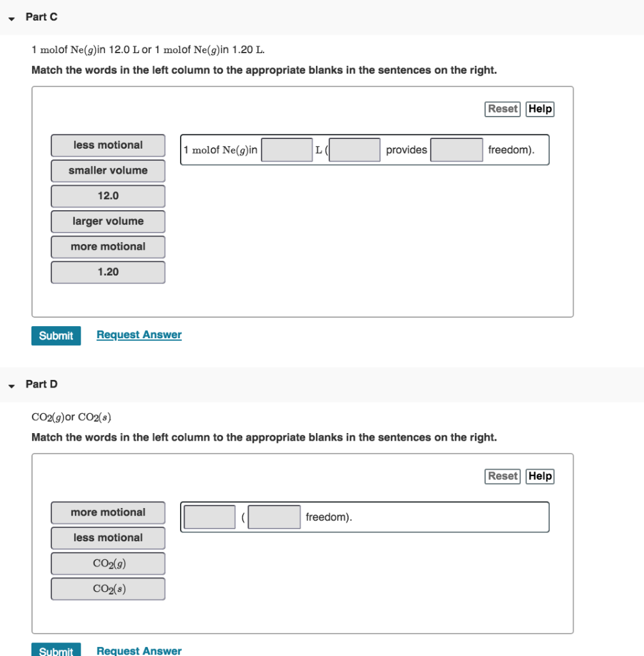
Task: Select the 'CO2(s)' word tile in Part D
Action: (108, 589)
